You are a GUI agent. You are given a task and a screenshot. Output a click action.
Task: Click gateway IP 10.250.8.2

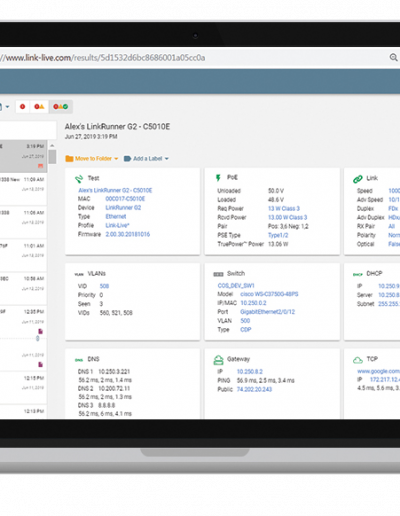[x=250, y=372]
